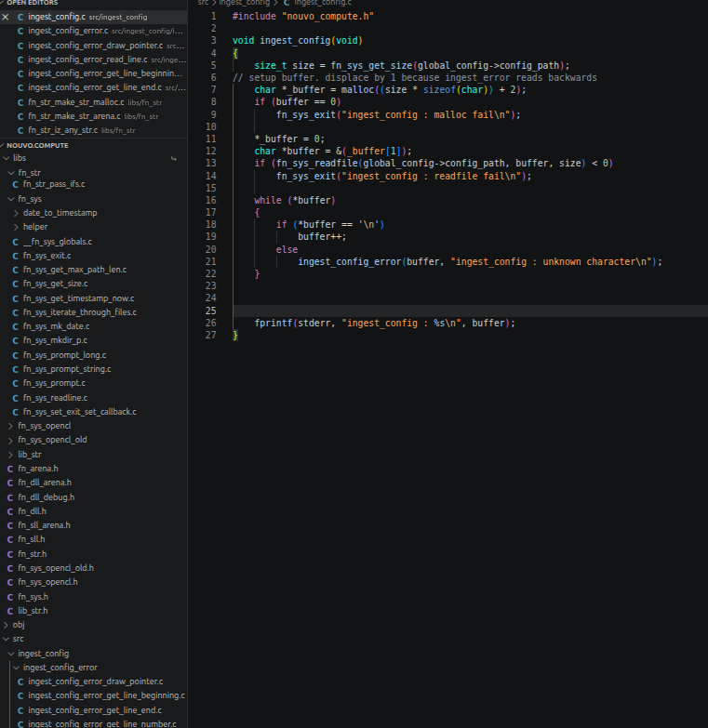Click line number 16 in gutter
708x728 pixels.
pos(211,200)
